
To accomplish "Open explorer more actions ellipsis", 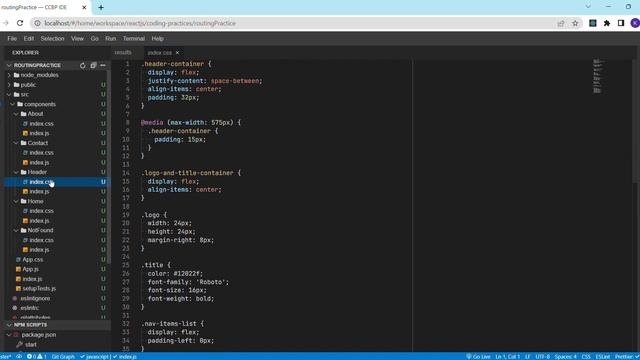I will click(x=103, y=65).
